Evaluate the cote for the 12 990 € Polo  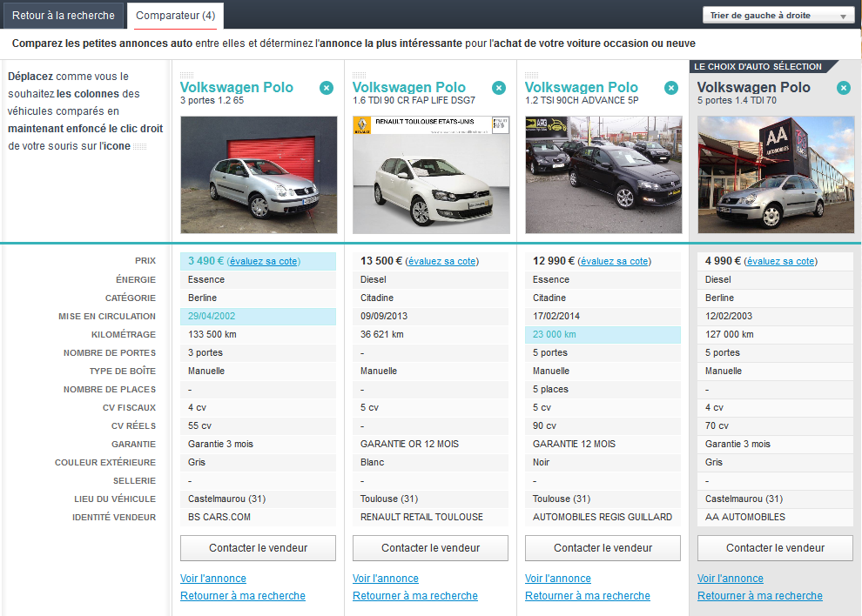point(615,262)
